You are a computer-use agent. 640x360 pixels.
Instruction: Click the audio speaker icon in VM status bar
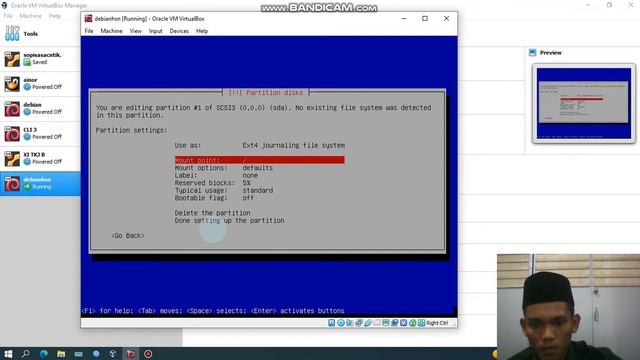[349, 323]
